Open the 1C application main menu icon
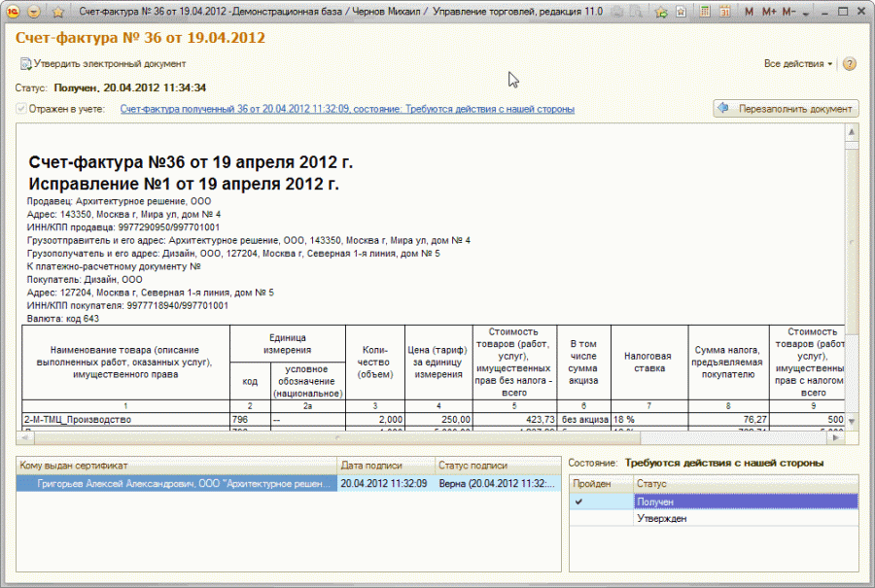 click(13, 11)
